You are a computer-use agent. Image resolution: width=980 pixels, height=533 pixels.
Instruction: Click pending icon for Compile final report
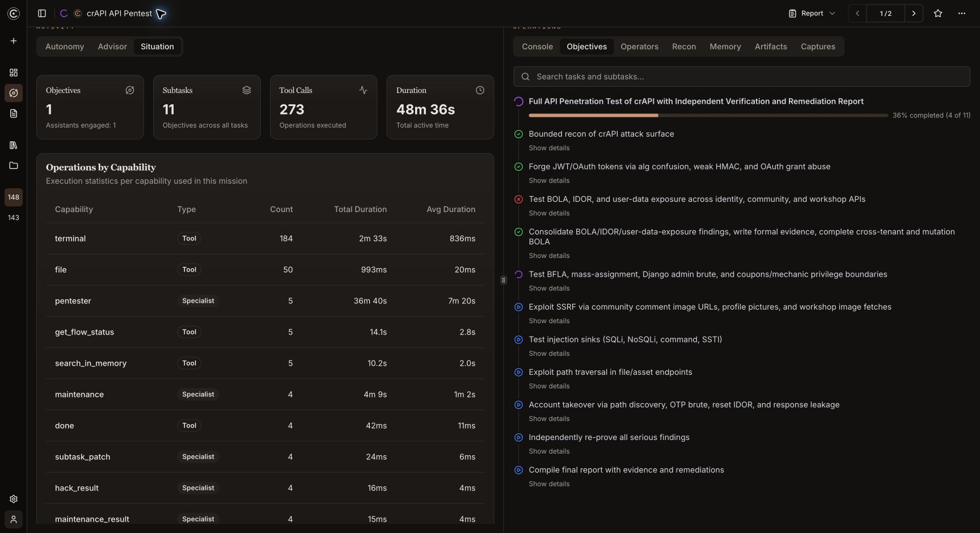coord(518,470)
